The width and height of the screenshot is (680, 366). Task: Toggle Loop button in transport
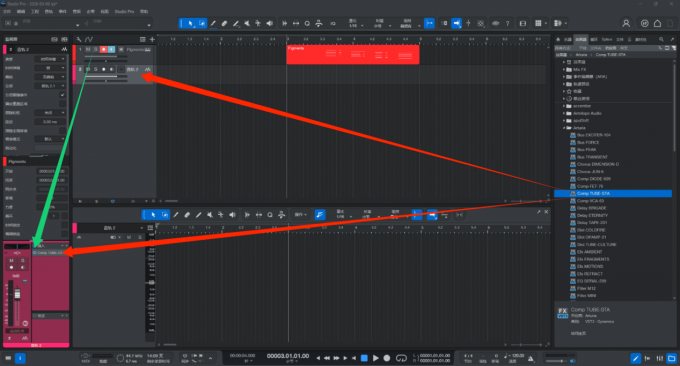401,358
